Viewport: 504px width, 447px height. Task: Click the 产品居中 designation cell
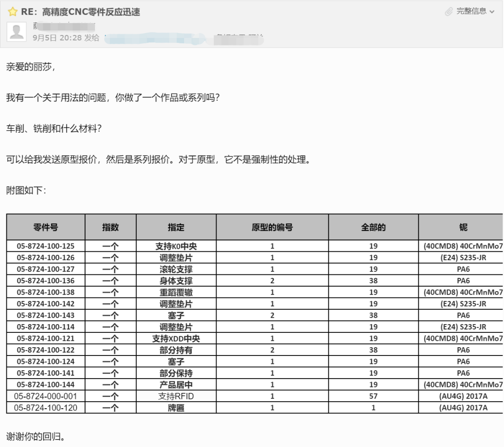(176, 385)
